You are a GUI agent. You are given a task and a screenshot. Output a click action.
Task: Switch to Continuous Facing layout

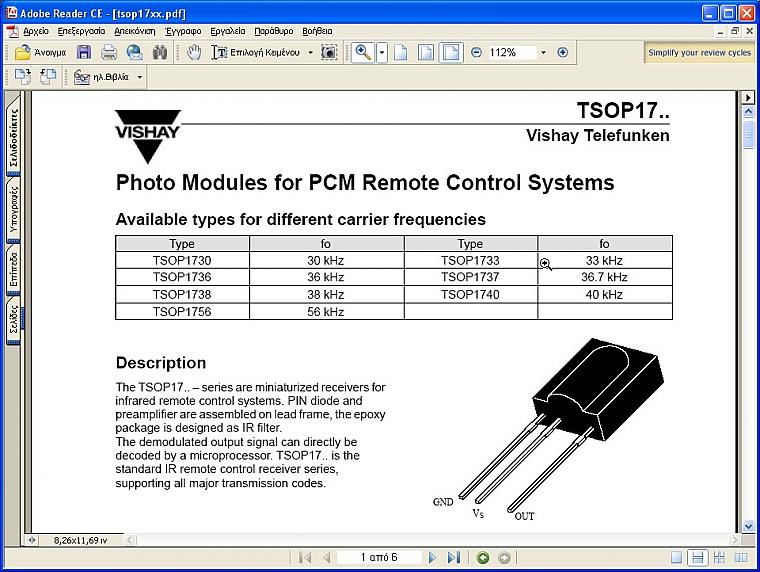click(719, 558)
